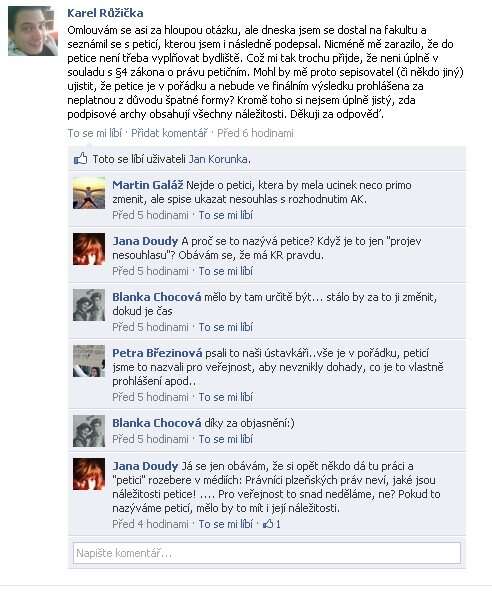Open Petra Březinová's avatar picture
This screenshot has height=592, width=492.
tap(89, 361)
